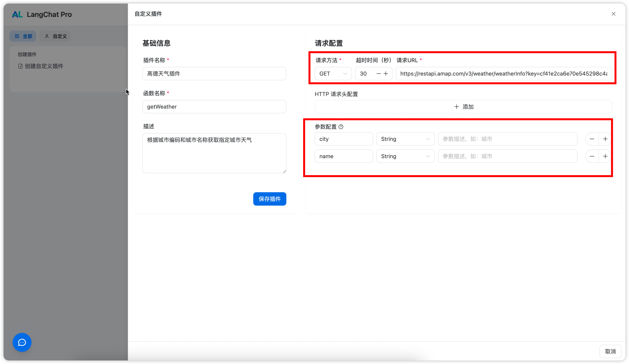Click the 请求URL input field

tap(503, 74)
